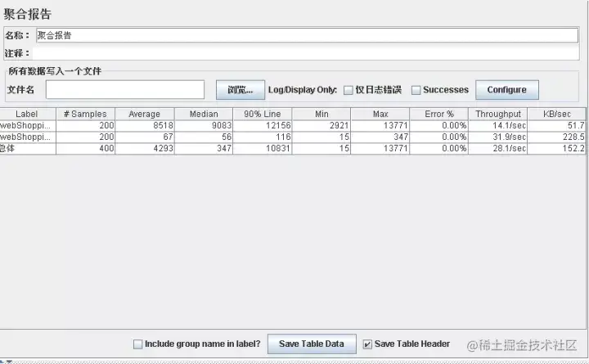
Task: Select the KB/sec cell 228.5
Action: tap(557, 137)
